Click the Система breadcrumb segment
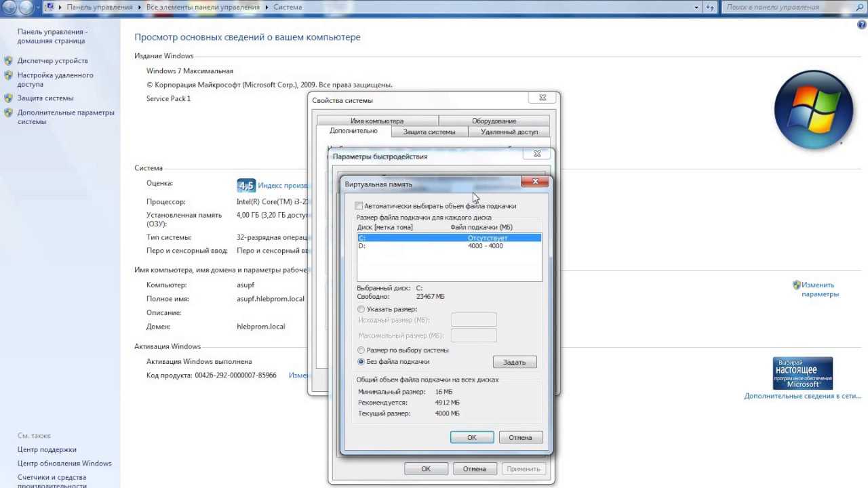Viewport: 868px width, 488px height. pyautogui.click(x=288, y=7)
